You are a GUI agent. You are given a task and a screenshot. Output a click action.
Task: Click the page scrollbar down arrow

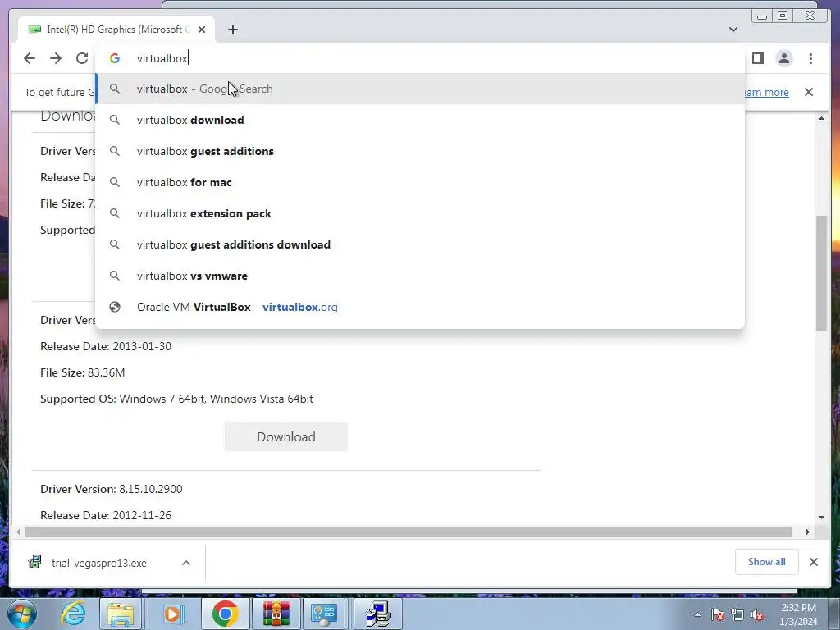click(821, 518)
